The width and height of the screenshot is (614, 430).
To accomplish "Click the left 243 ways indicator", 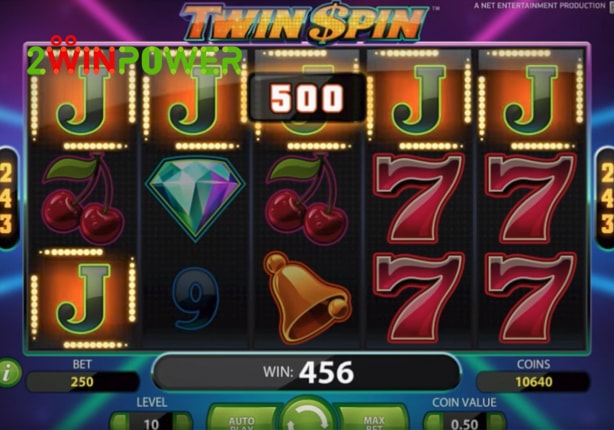I will [8, 198].
